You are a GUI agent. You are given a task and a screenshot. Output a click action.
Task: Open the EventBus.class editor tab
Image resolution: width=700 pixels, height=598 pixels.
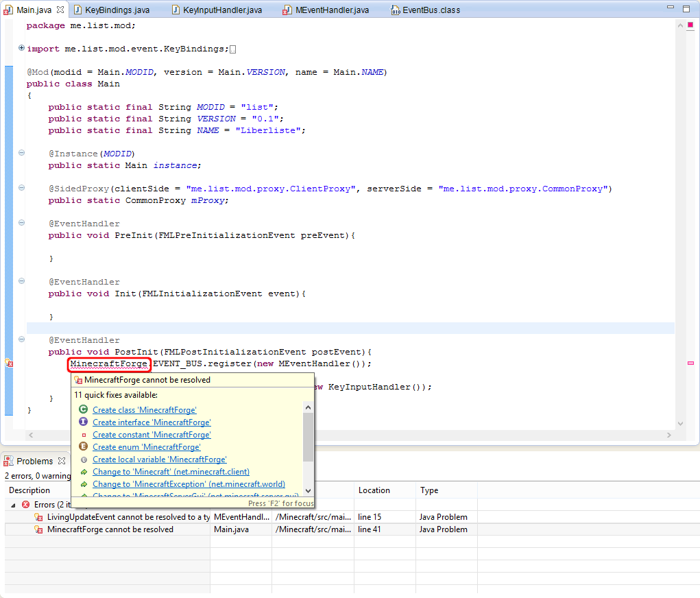coord(431,10)
